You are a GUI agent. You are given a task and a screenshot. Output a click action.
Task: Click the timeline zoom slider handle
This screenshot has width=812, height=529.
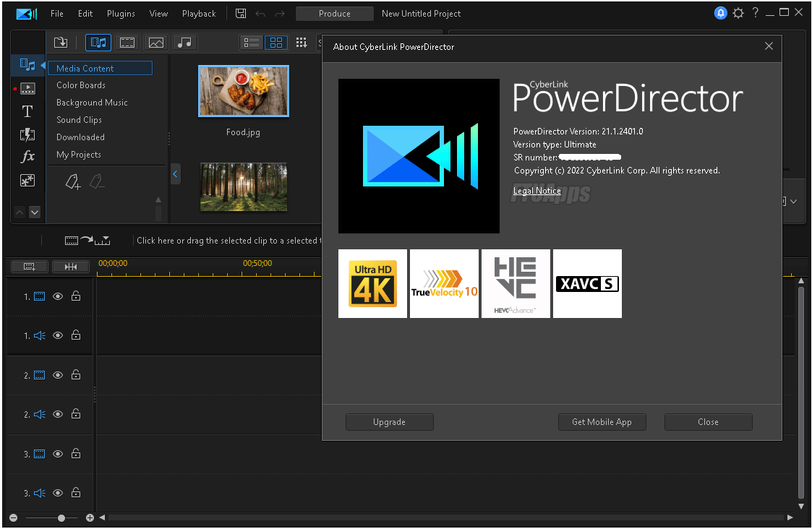tap(61, 517)
